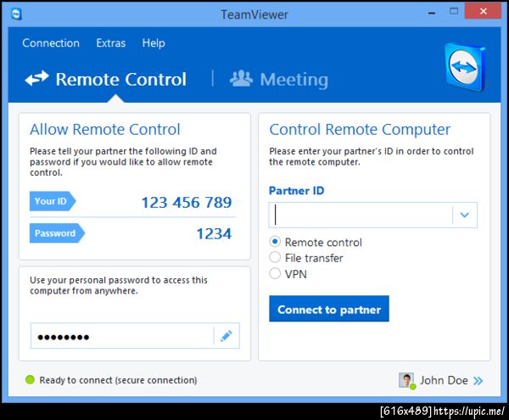The width and height of the screenshot is (509, 420).
Task: Click the green Ready to connect status indicator
Action: tap(30, 379)
